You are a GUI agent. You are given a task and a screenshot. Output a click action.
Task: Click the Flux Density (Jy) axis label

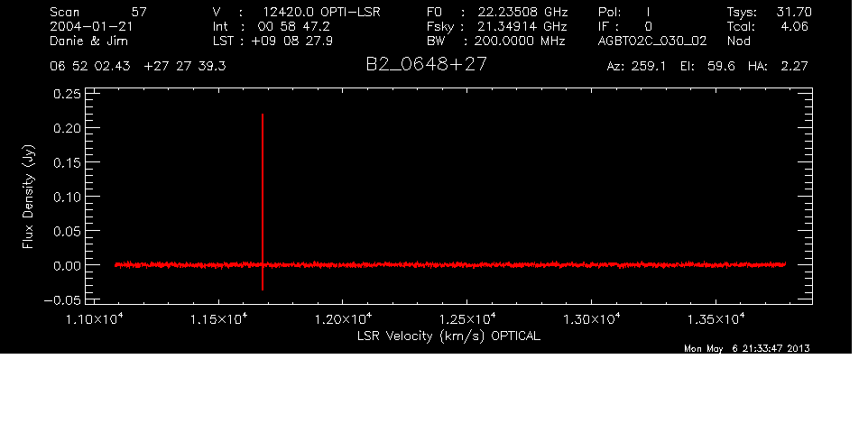pos(28,197)
